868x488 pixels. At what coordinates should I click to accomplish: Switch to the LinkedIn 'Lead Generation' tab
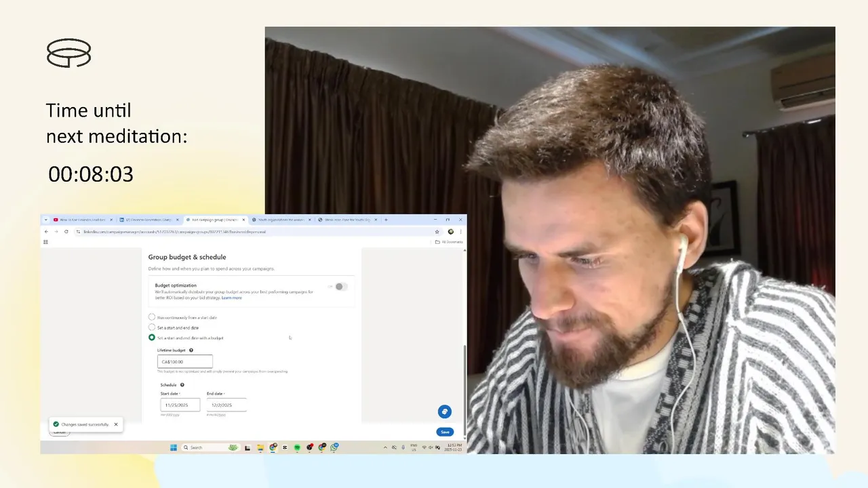[x=148, y=220]
